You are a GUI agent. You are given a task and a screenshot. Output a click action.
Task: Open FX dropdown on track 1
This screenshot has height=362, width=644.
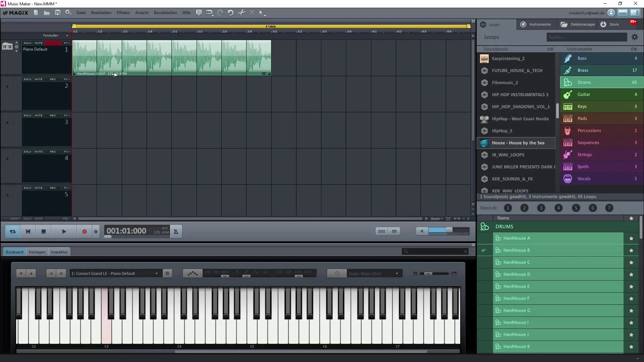(67, 43)
